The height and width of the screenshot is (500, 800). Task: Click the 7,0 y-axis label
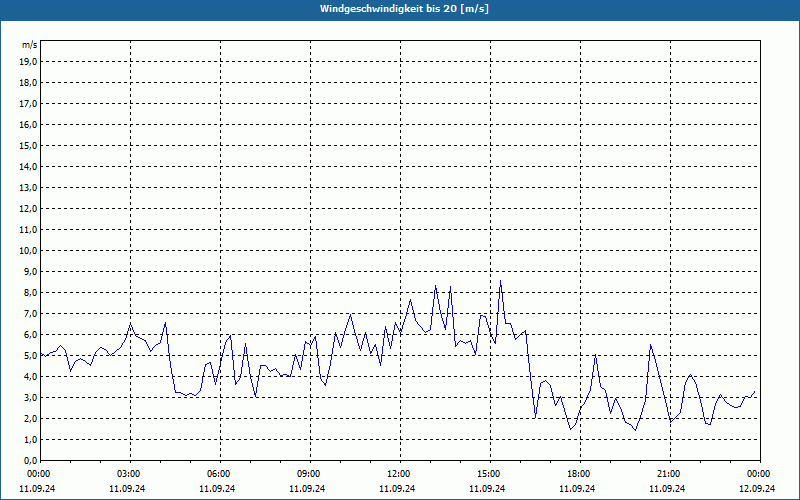click(30, 313)
